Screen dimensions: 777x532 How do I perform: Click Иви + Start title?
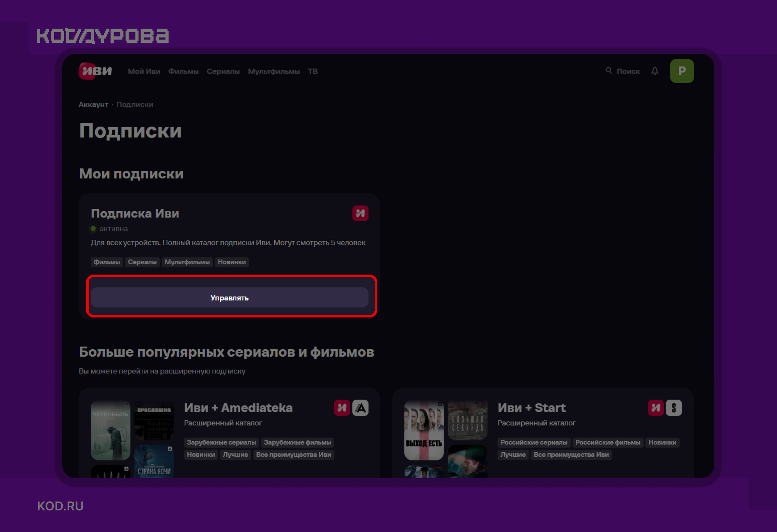click(x=532, y=408)
